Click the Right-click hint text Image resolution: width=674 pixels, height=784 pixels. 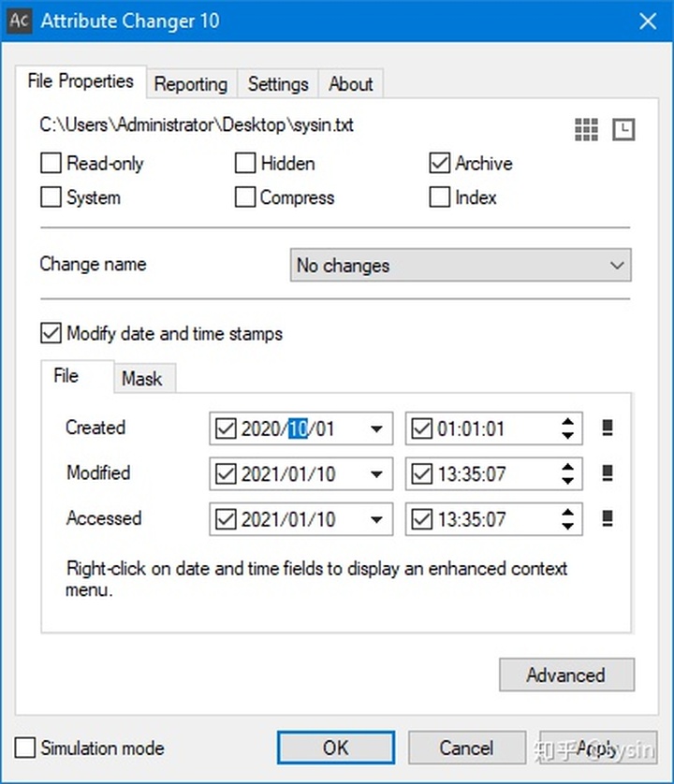[316, 579]
